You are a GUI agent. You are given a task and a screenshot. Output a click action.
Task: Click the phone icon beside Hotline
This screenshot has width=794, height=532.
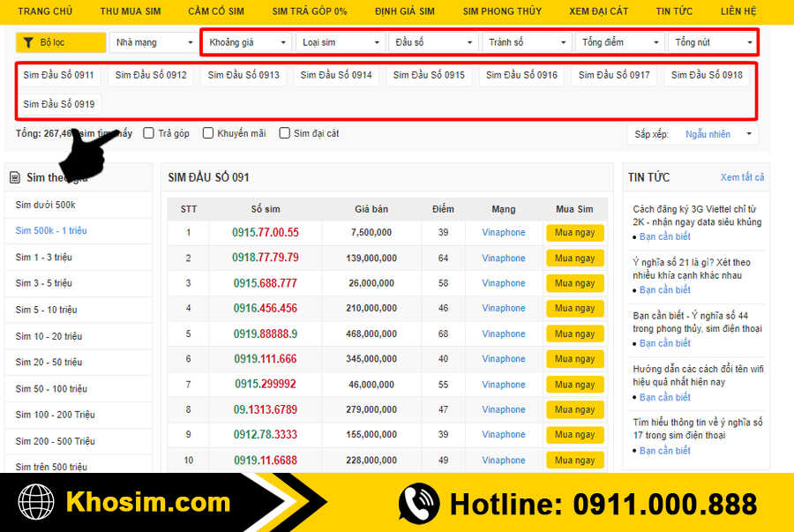(x=418, y=503)
